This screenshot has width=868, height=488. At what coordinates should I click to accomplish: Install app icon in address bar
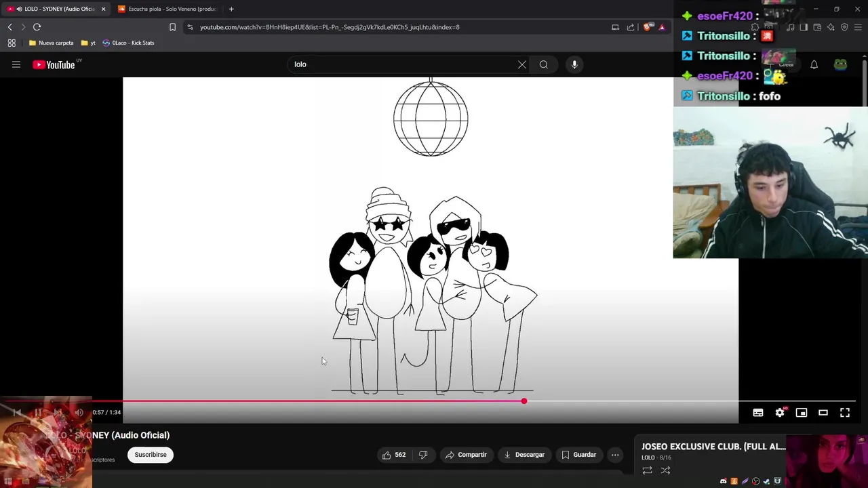[x=615, y=27]
